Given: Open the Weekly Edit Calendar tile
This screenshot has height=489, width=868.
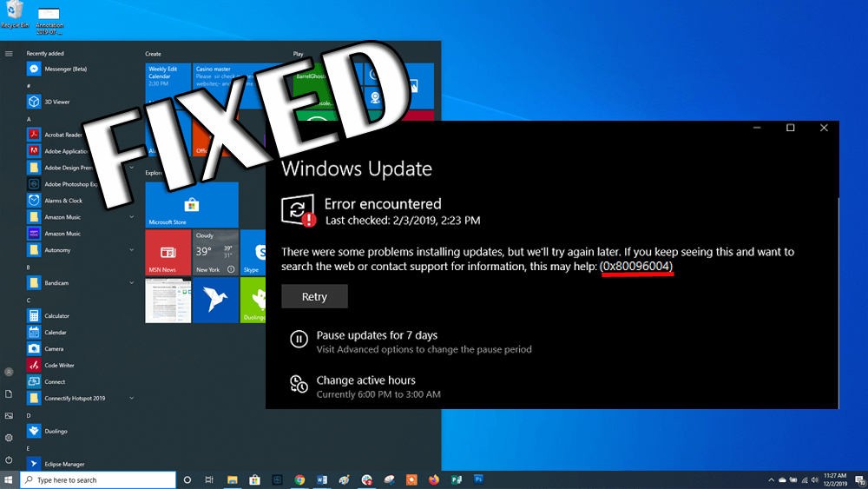Looking at the screenshot, I should (168, 86).
